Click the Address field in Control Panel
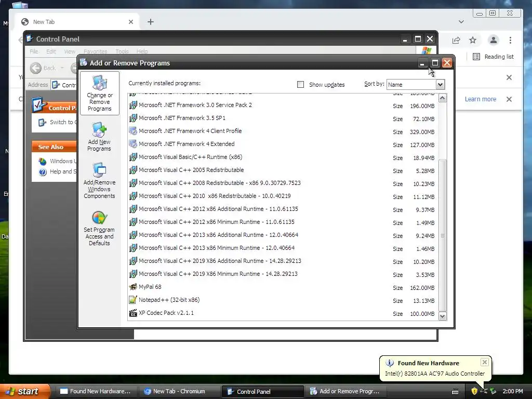Screen dimensions: 532x399 (64, 85)
